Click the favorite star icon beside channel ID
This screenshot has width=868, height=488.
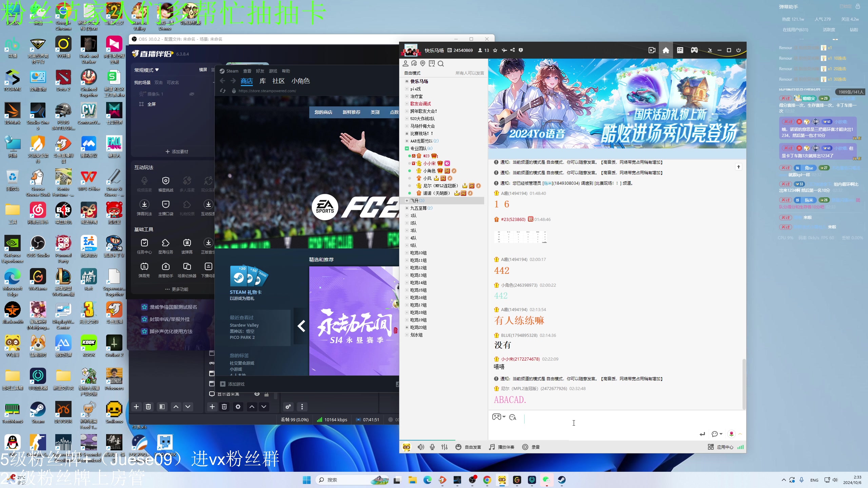[x=495, y=50]
